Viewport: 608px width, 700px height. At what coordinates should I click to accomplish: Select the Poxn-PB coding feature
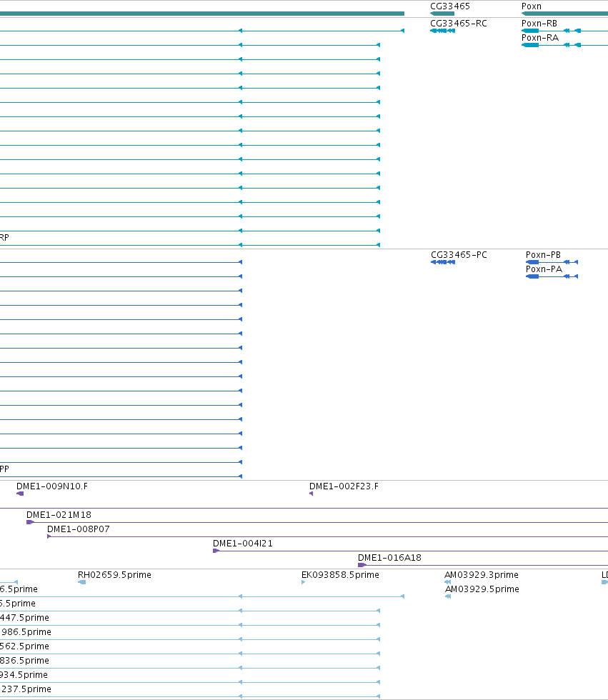point(552,262)
